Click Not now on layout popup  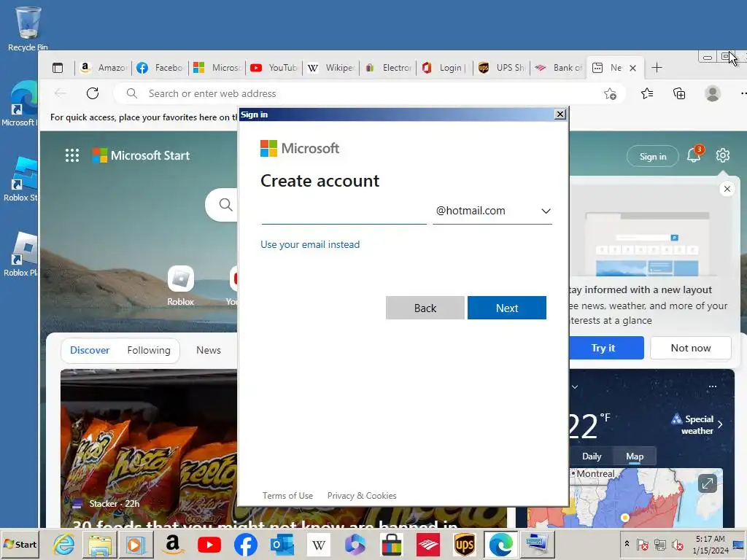(x=691, y=348)
